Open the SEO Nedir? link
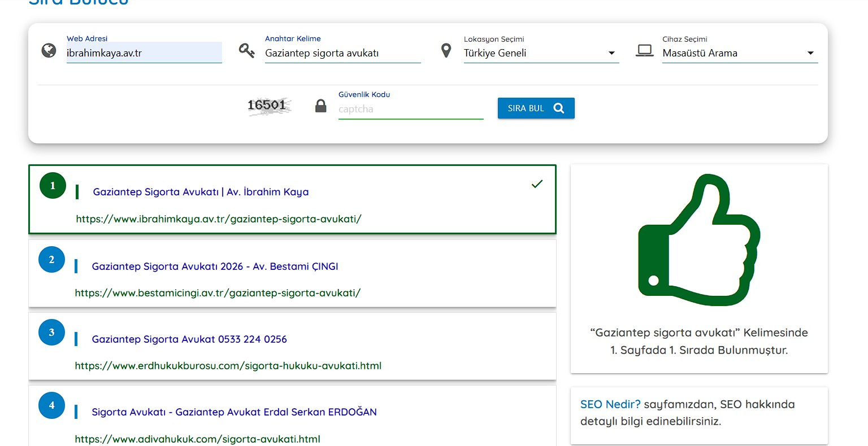This screenshot has width=868, height=446. (x=610, y=404)
